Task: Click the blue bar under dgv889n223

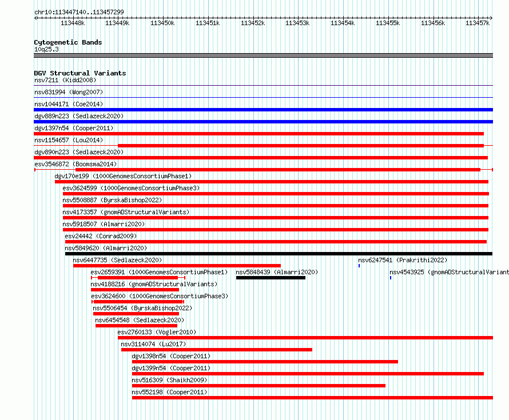Action: click(x=263, y=122)
